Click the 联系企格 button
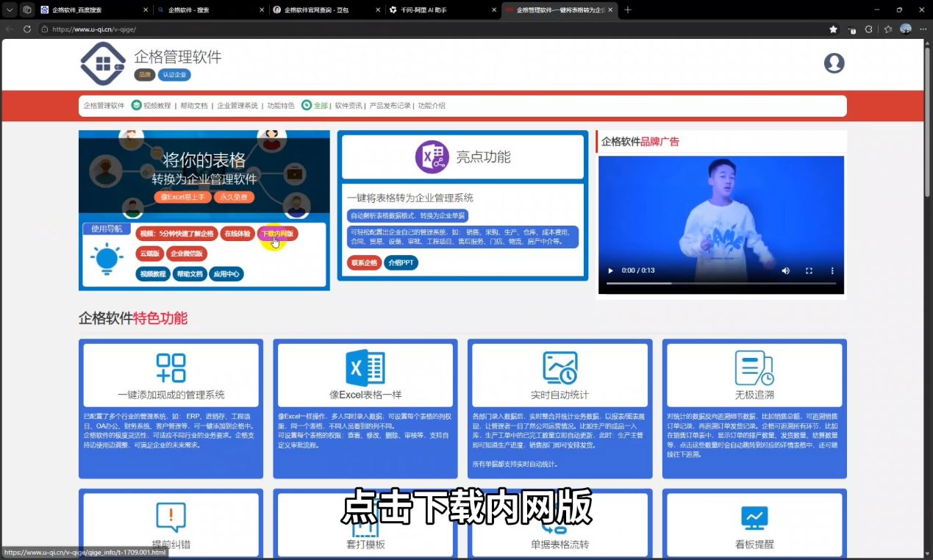Screen dimensions: 933x560 click(364, 262)
